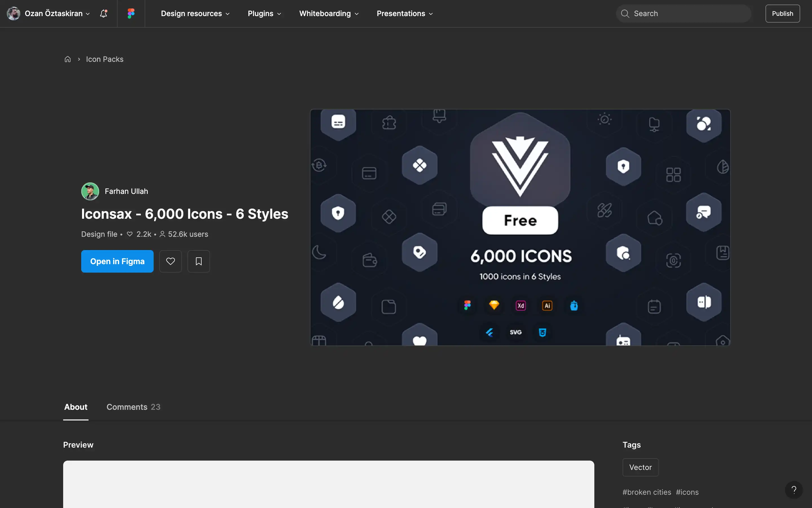Screen dimensions: 812x508
Task: Like the file with heart button
Action: tap(171, 261)
